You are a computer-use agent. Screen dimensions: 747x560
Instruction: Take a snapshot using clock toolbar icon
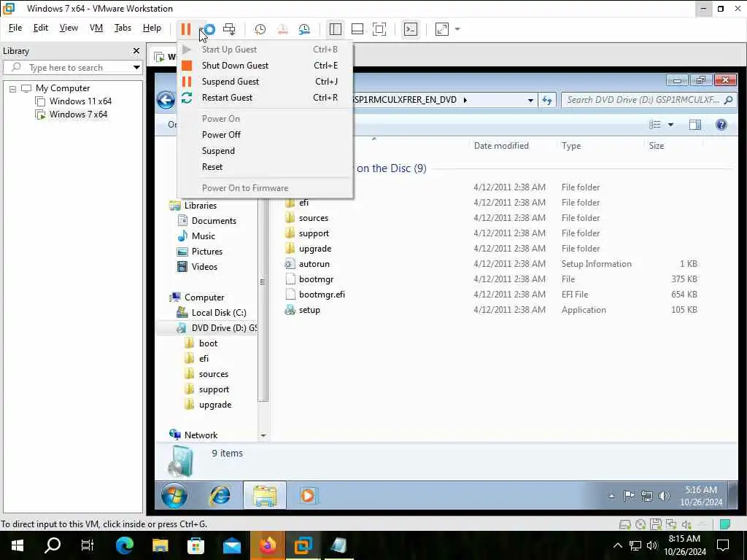pyautogui.click(x=260, y=29)
